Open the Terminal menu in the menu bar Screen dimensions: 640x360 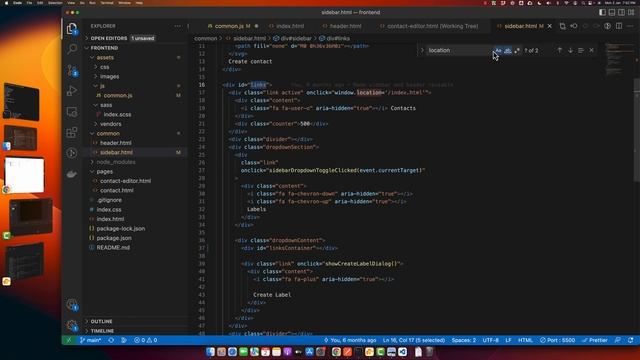[107, 3]
